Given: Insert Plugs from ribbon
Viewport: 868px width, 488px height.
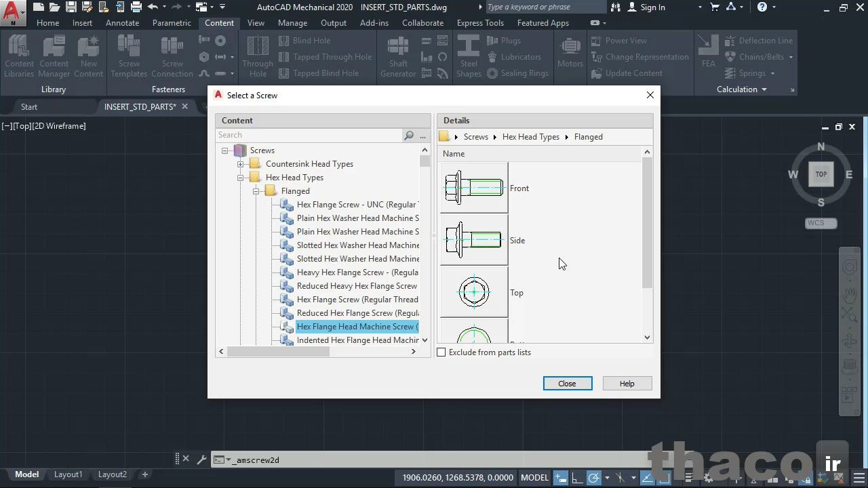Looking at the screenshot, I should tap(504, 40).
